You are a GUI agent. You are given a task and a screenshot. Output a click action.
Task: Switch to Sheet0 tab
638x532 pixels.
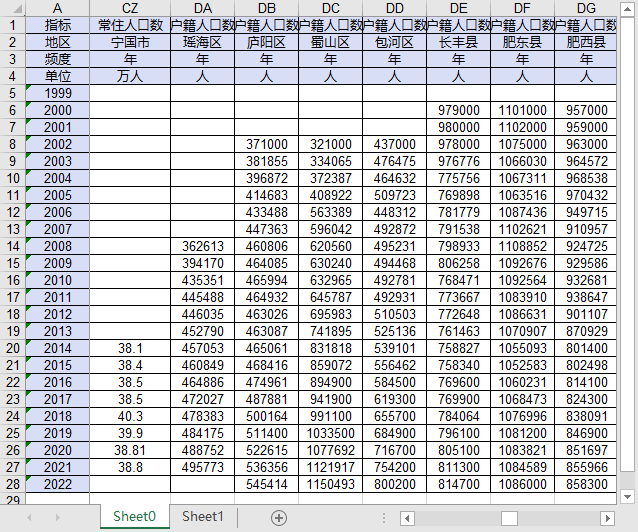click(x=134, y=517)
